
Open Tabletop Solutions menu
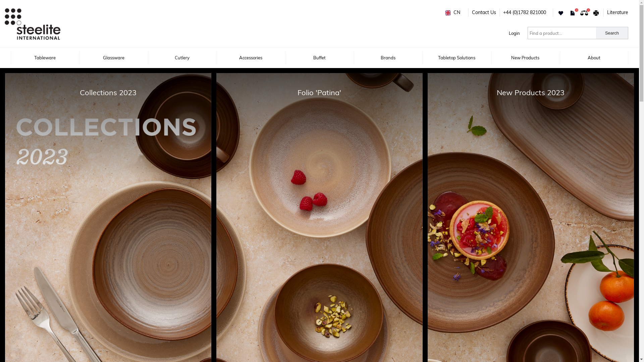pos(457,58)
